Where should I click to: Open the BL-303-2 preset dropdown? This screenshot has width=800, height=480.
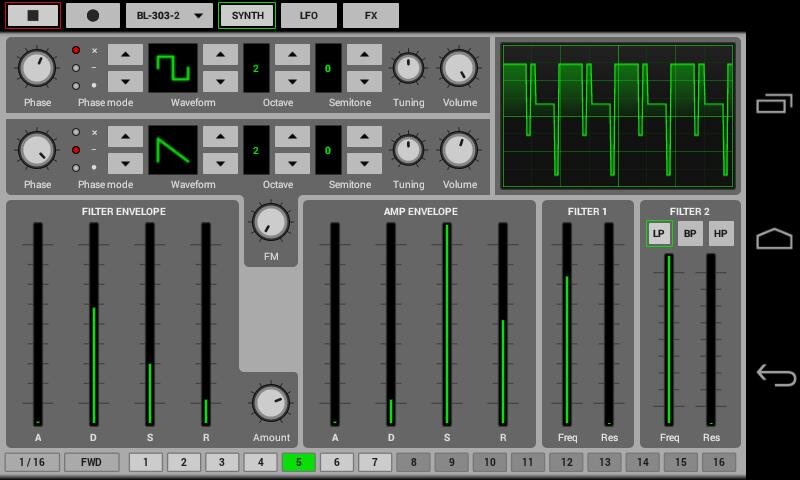[x=169, y=16]
